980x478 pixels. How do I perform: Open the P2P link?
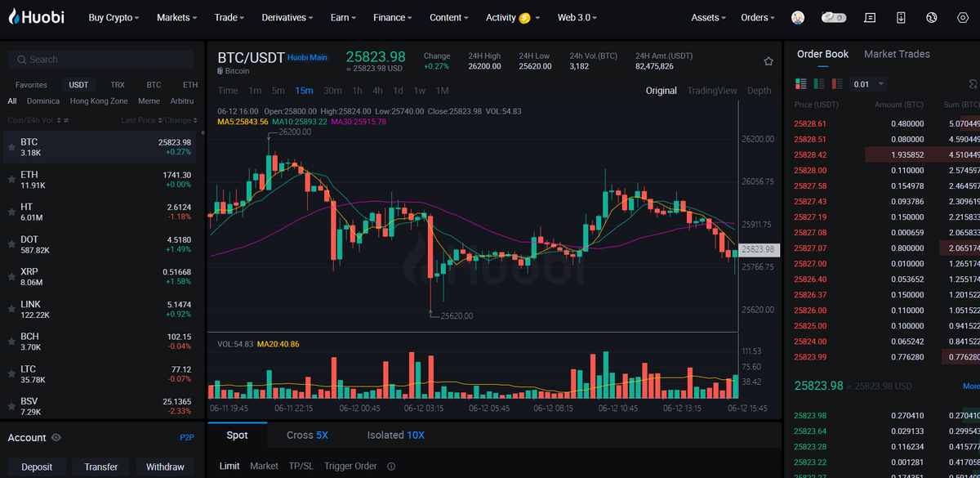pyautogui.click(x=187, y=438)
